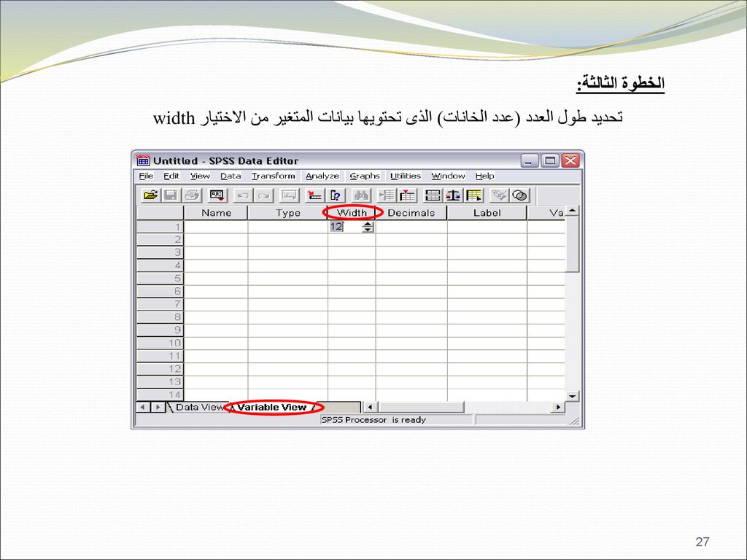Click row 1 Name cell

pos(216,227)
